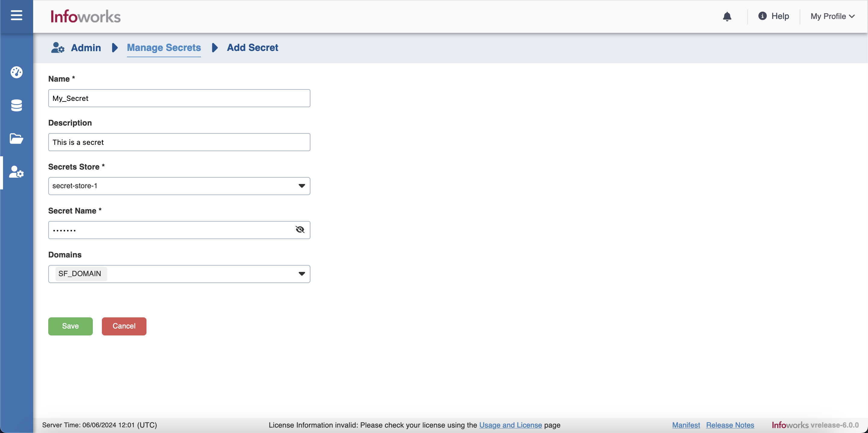Open the folder icon in sidebar

click(x=16, y=139)
